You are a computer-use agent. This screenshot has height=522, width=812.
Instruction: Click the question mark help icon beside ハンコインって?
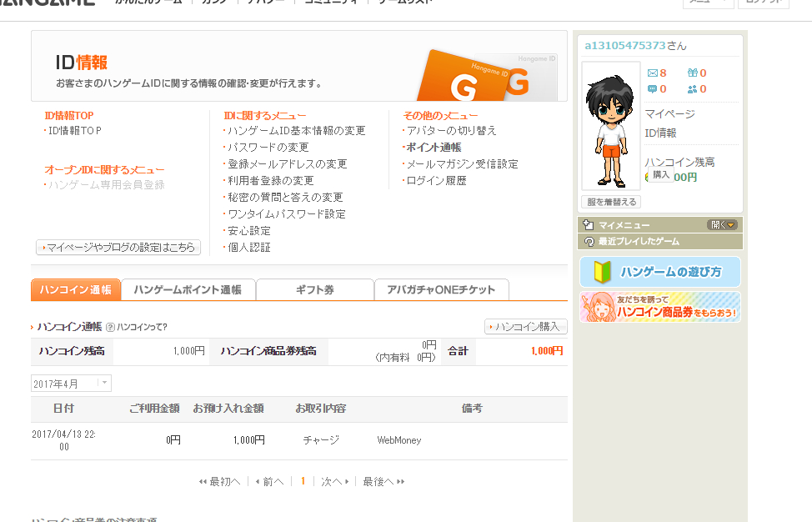point(110,327)
